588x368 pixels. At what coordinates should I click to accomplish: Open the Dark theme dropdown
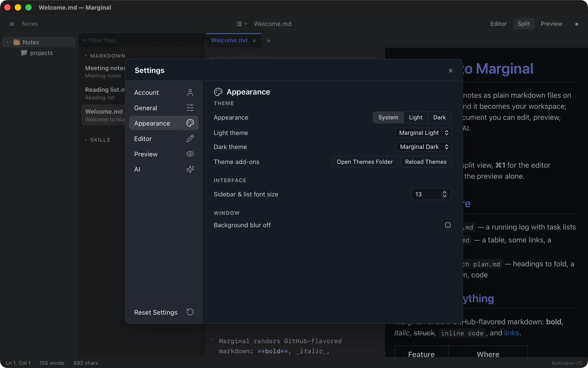pos(424,147)
